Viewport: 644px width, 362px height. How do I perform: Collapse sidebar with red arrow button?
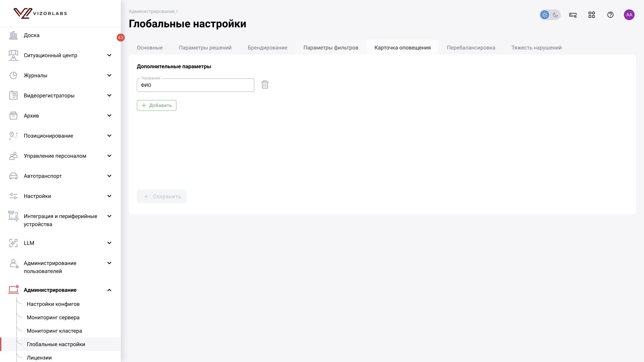121,38
